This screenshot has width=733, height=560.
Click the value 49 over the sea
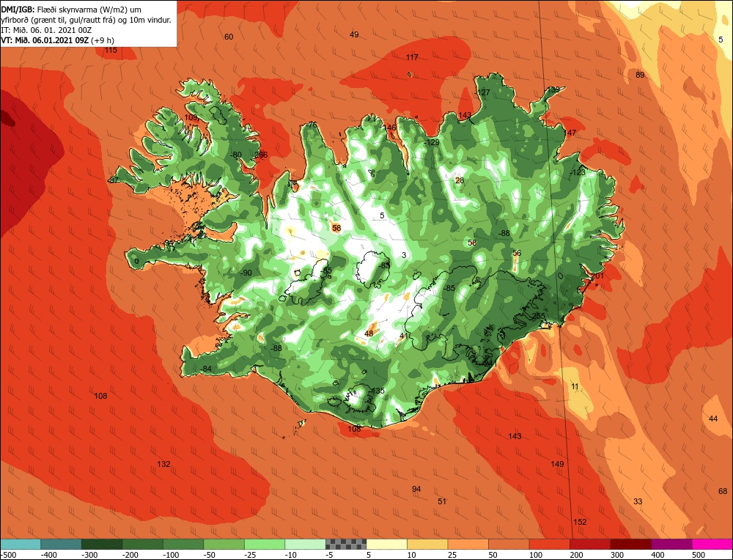(x=354, y=34)
